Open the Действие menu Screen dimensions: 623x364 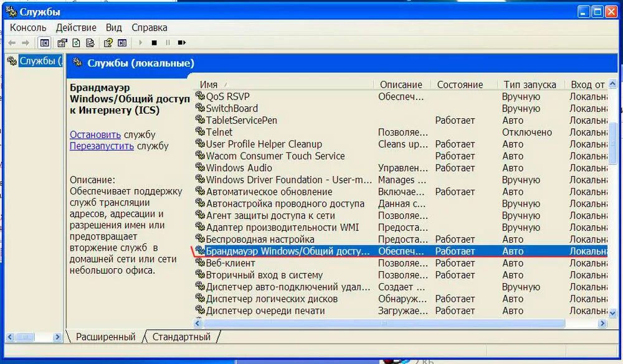(76, 28)
